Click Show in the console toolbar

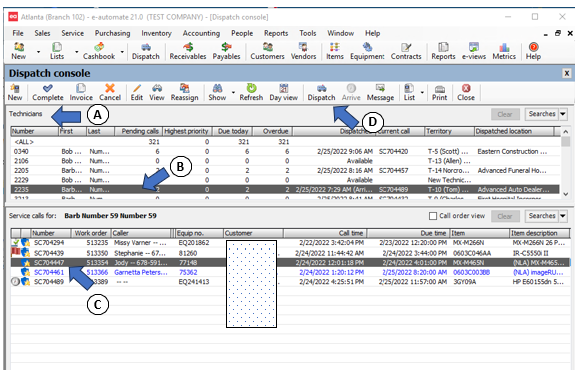(217, 92)
